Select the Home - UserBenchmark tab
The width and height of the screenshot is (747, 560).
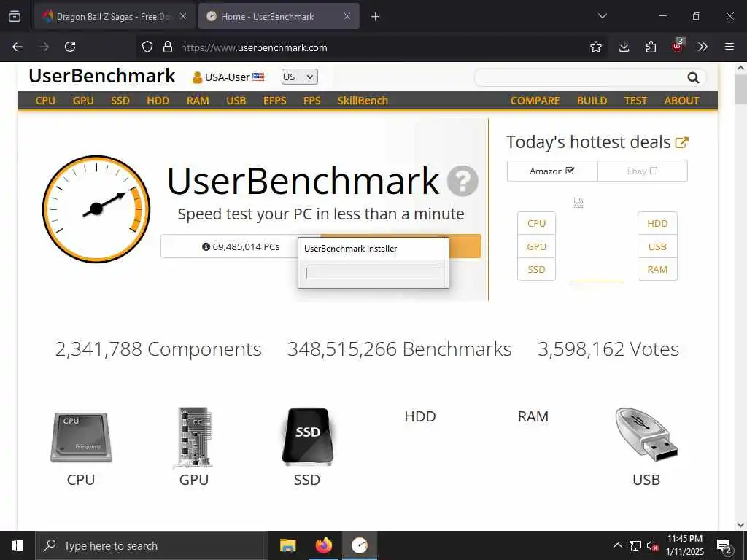point(279,16)
